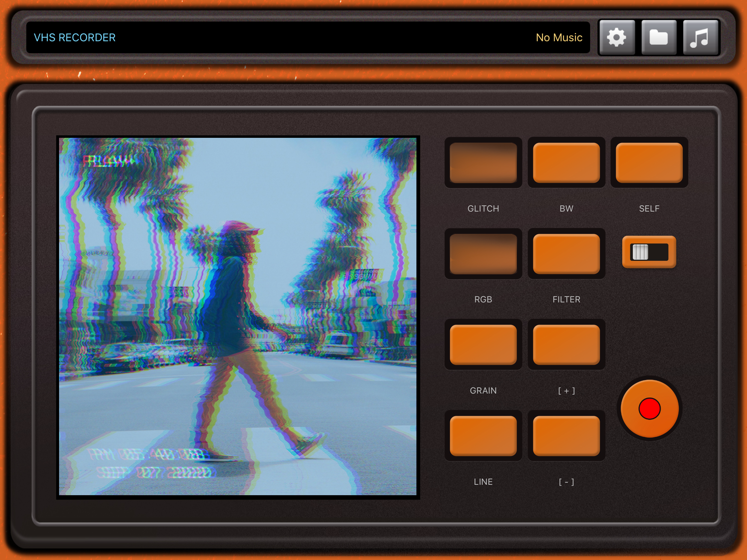Enable the LINE effect button

click(483, 436)
